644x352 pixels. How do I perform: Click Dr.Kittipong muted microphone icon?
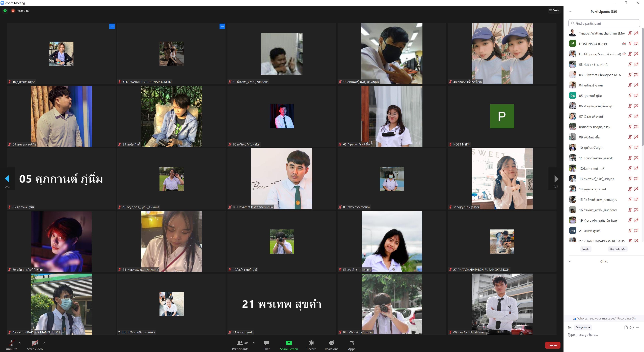point(630,54)
